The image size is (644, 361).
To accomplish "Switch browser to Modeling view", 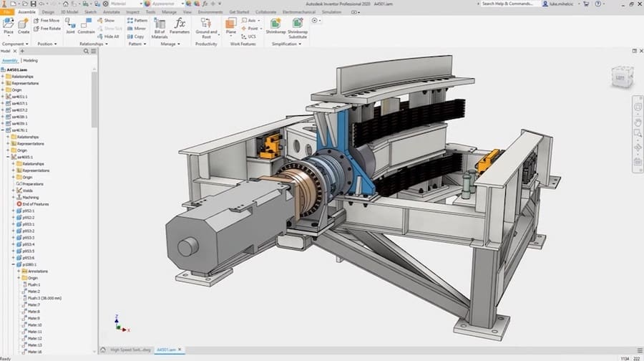I will click(31, 60).
